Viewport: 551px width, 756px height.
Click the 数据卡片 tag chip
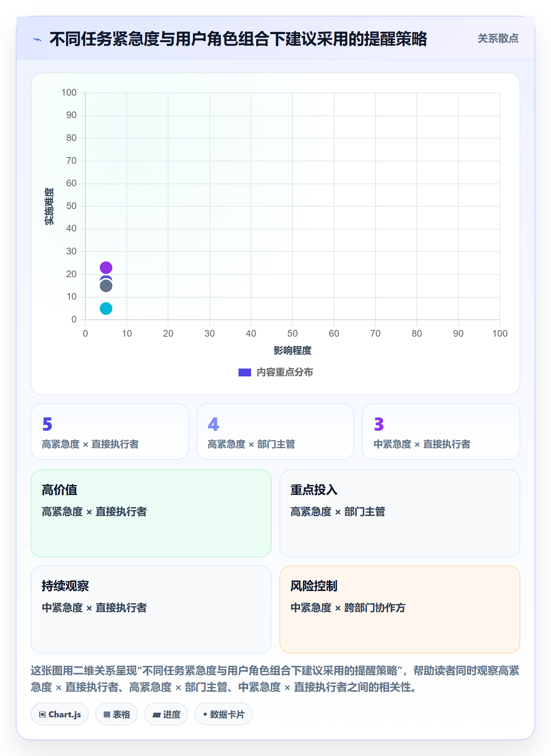[x=224, y=714]
